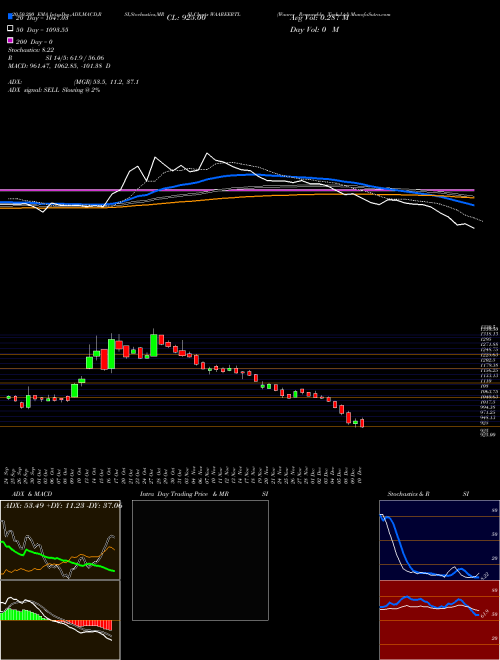The height and width of the screenshot is (660, 500).
Task: Click the last red candlestick on the chart
Action: (362, 423)
